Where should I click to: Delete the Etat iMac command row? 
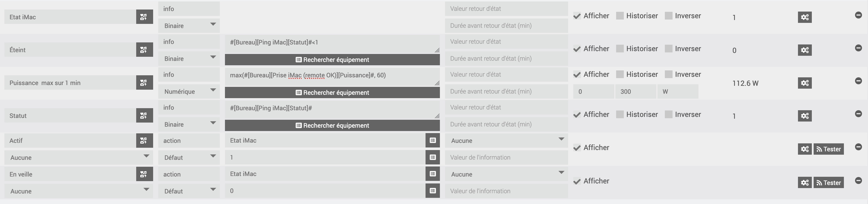(858, 15)
